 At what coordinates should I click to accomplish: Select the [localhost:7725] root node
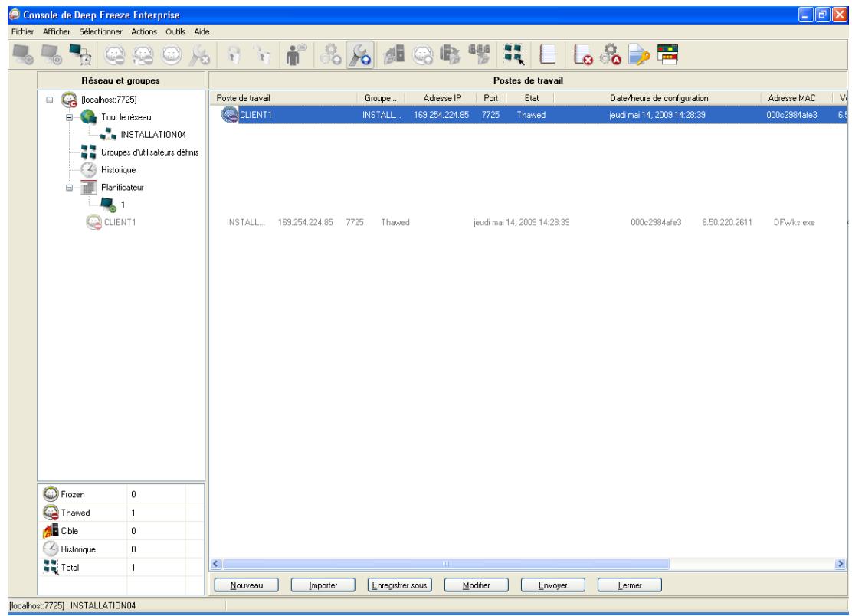(110, 100)
